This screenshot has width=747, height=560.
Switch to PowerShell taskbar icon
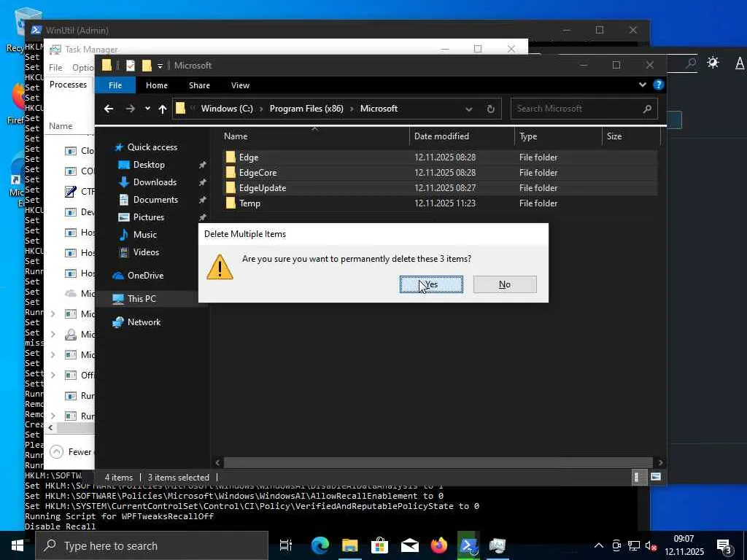469,545
